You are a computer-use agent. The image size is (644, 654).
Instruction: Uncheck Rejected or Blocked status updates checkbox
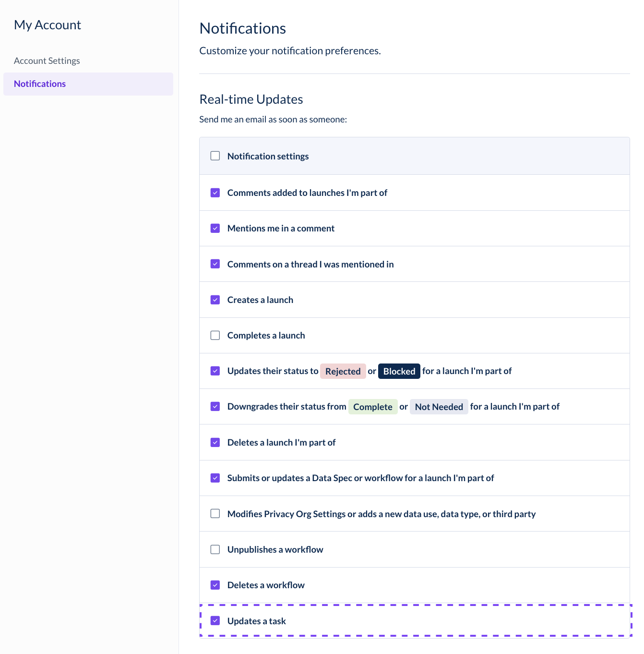tap(215, 371)
